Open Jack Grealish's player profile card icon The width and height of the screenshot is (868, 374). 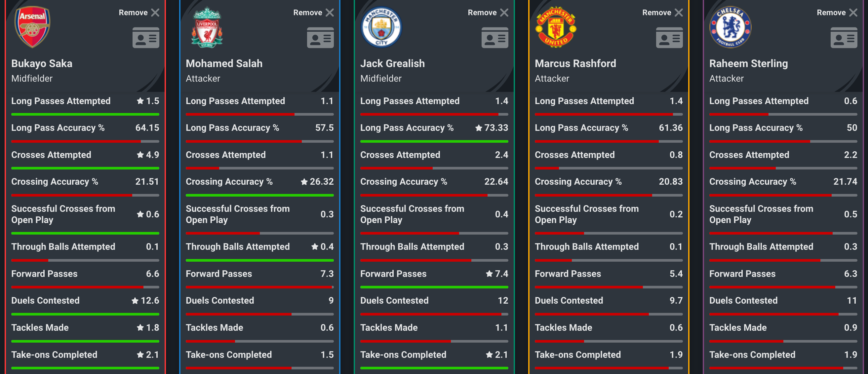click(494, 38)
